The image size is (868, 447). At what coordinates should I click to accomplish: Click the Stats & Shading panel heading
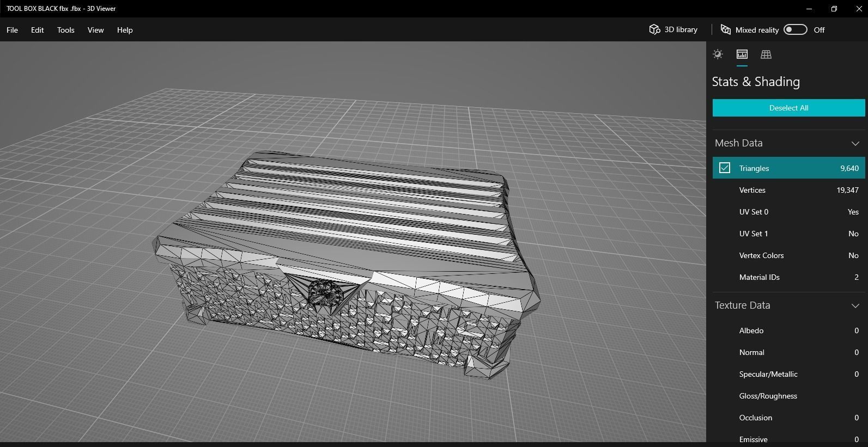tap(756, 82)
